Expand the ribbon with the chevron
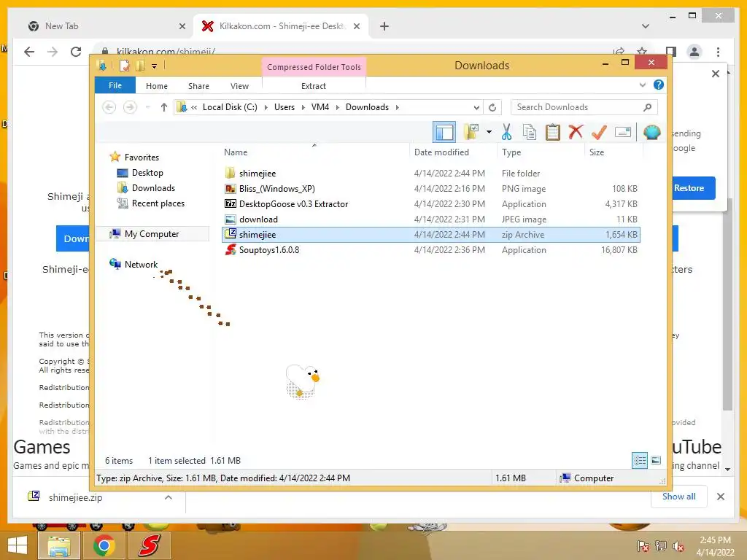The height and width of the screenshot is (560, 747). (x=643, y=85)
